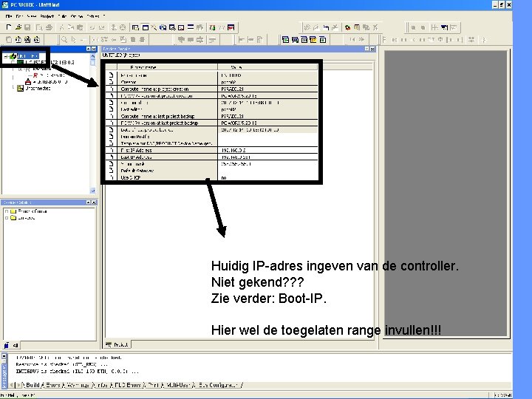
Task: Expand the Phoenix Contact catalog folder
Action: tap(7, 211)
